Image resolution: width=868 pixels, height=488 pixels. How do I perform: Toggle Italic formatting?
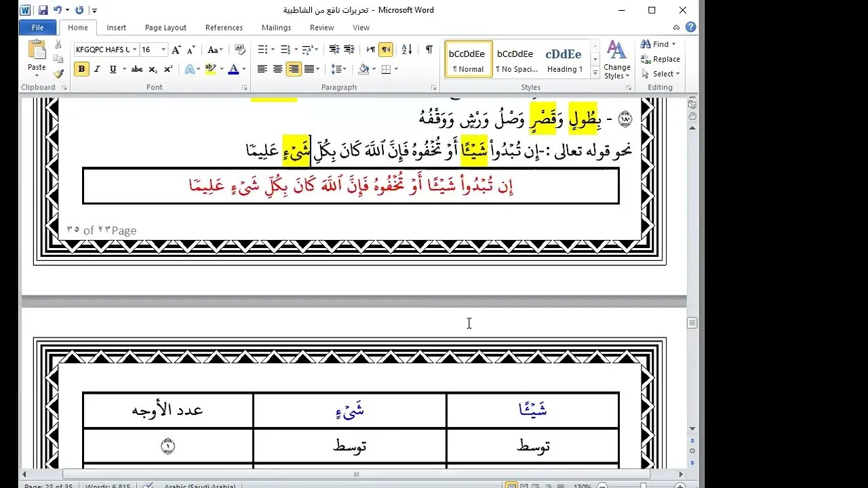[x=97, y=69]
